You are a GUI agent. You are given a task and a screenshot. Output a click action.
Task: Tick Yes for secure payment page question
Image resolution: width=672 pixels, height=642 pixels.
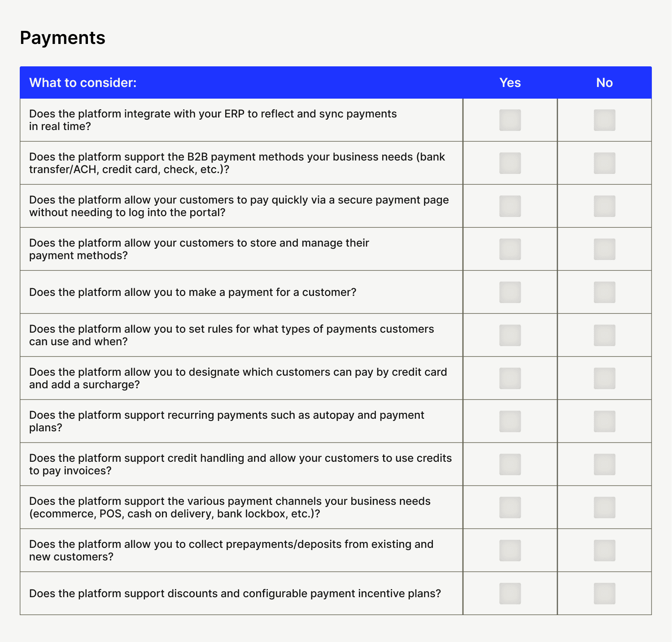(x=510, y=206)
